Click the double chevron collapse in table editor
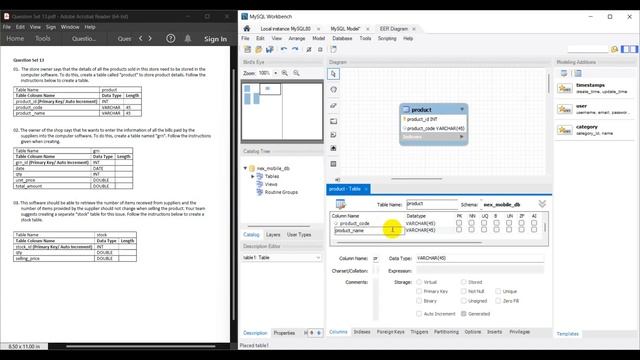 pyautogui.click(x=542, y=204)
